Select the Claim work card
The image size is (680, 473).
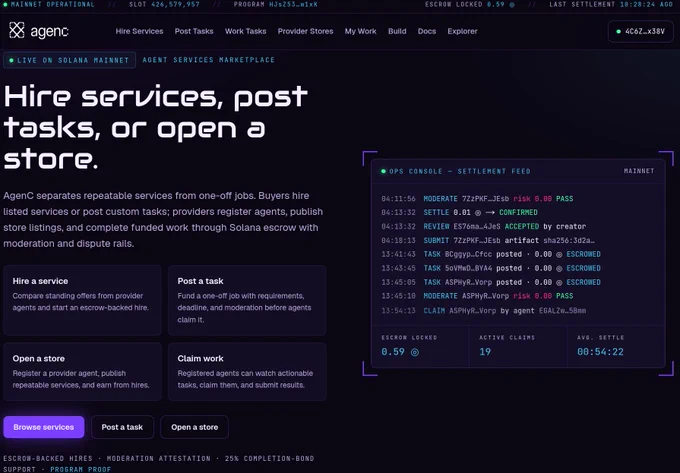coord(247,372)
